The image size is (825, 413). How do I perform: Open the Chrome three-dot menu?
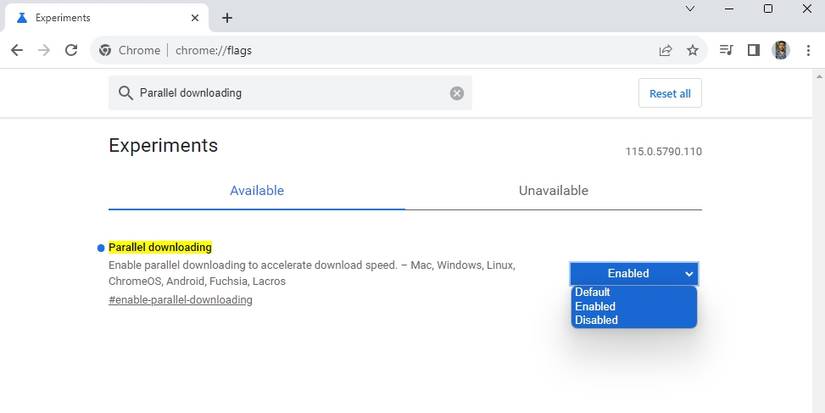click(807, 50)
